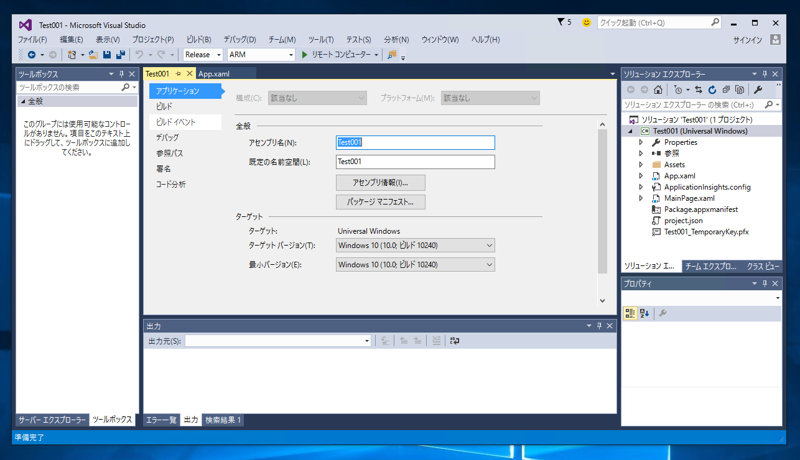Click Sync with Active Document icon
Viewport: 800px width, 460px height.
coord(698,90)
